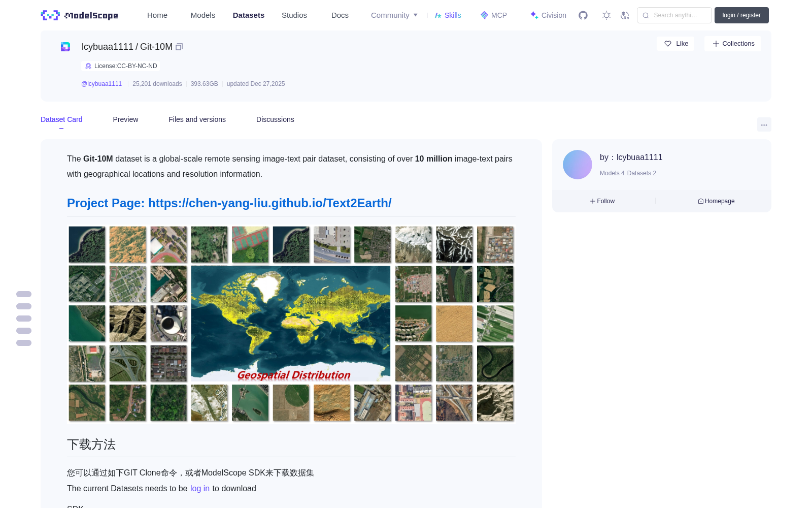
Task: Open the ModelScope logo home link
Action: click(x=80, y=15)
